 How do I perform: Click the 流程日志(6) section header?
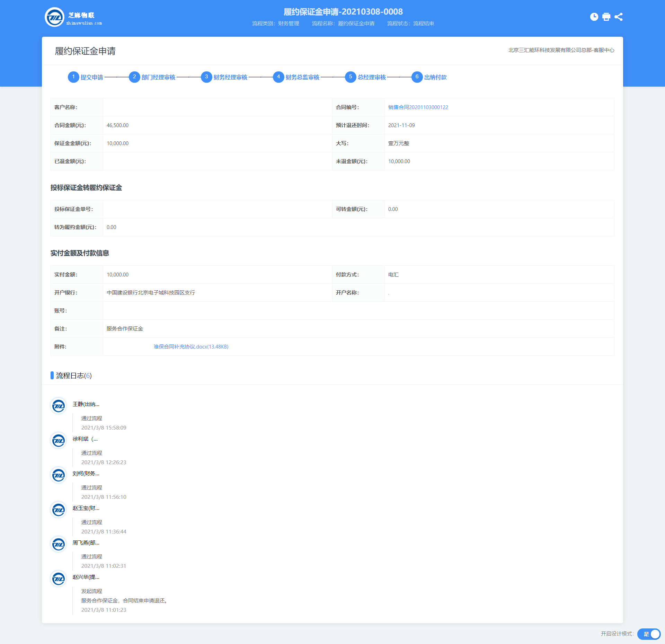(x=74, y=376)
